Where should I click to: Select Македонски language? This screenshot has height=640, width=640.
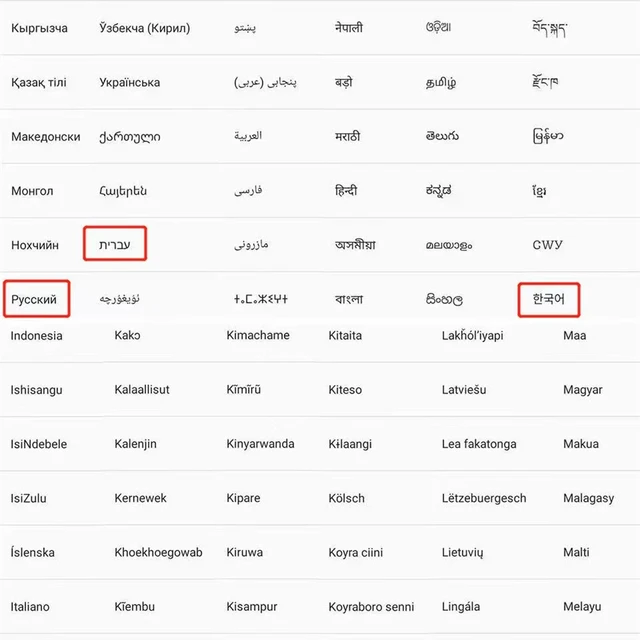46,136
